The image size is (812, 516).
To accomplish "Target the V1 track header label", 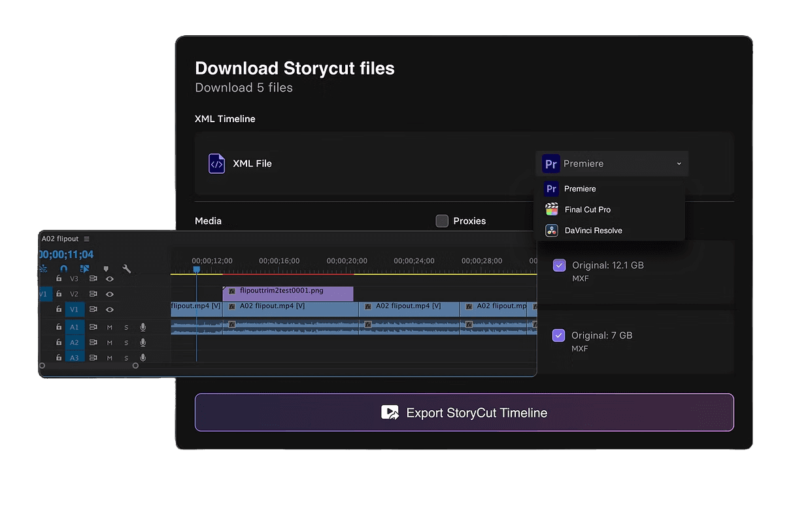I will coord(75,309).
